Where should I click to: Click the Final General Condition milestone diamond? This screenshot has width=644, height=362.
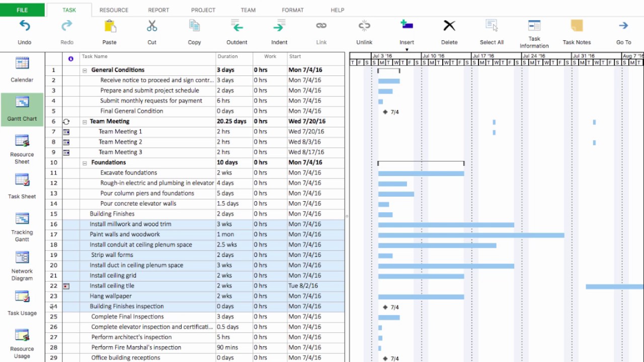tap(385, 112)
